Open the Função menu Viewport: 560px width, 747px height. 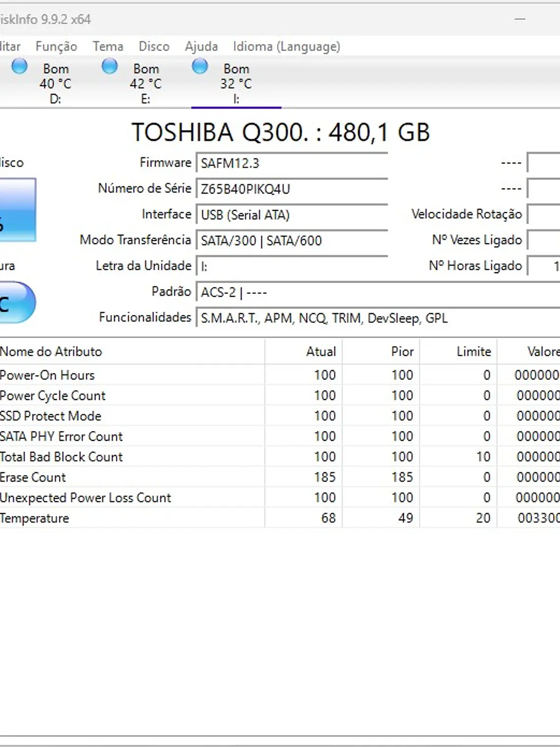(x=56, y=46)
